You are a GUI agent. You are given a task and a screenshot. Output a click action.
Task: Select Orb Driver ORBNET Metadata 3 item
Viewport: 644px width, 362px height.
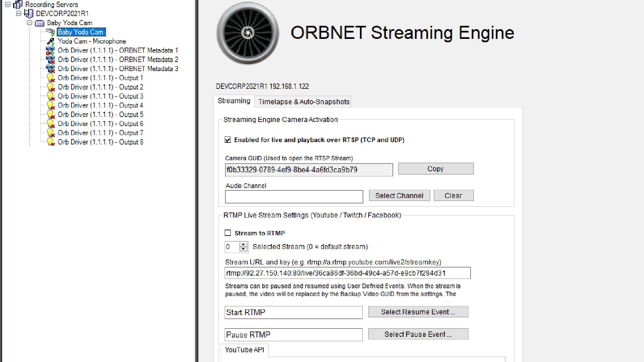coord(118,69)
